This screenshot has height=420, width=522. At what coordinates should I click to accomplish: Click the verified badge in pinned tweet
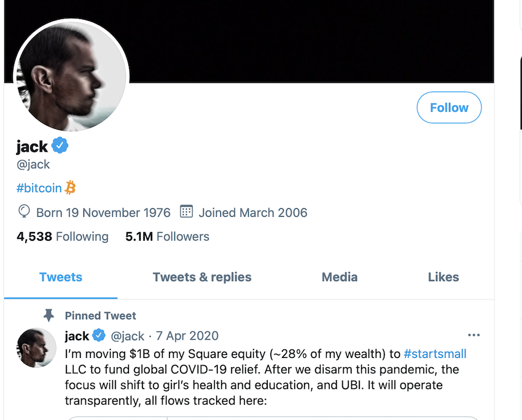99,336
